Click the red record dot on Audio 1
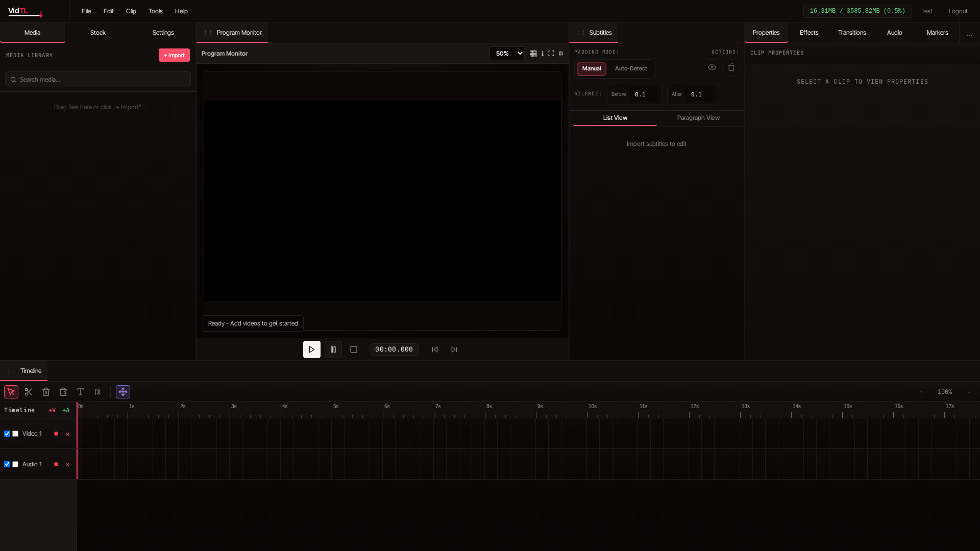 pyautogui.click(x=56, y=464)
